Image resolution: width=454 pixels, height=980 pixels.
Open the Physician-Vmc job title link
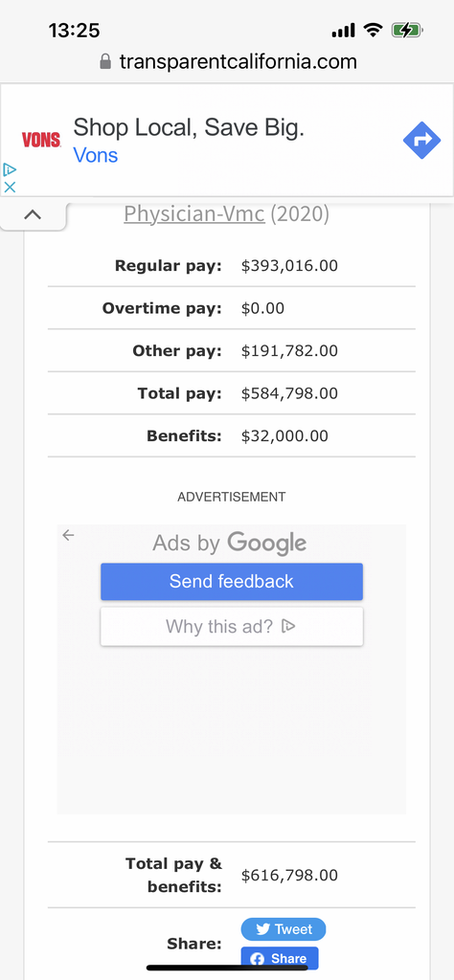coord(194,213)
